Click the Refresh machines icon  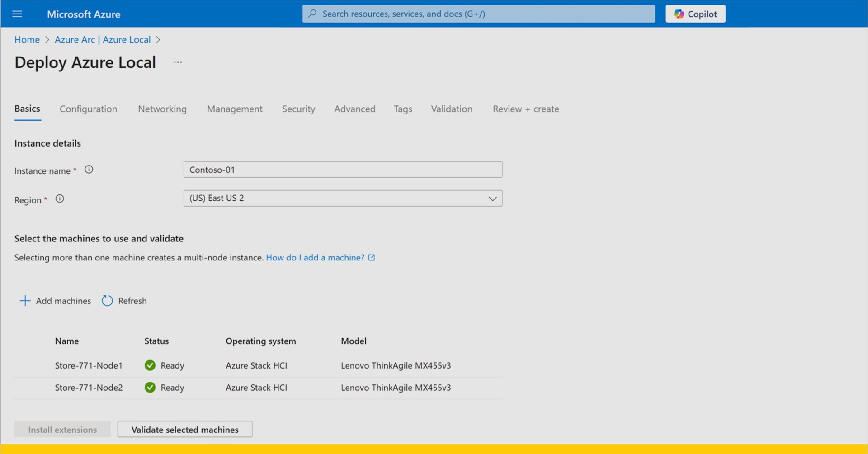107,301
